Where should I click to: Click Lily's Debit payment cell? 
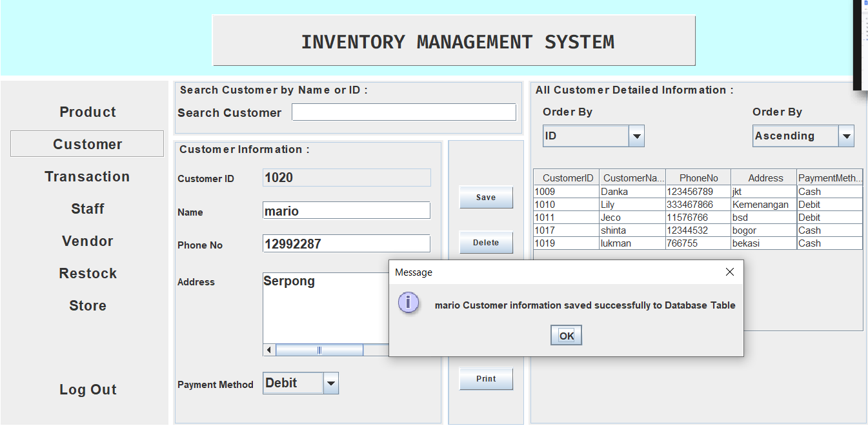coord(830,205)
